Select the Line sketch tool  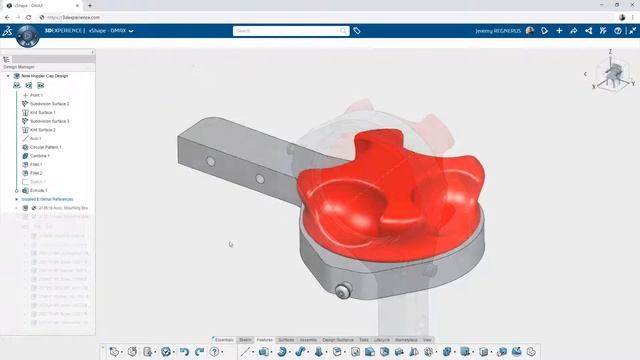[245, 351]
